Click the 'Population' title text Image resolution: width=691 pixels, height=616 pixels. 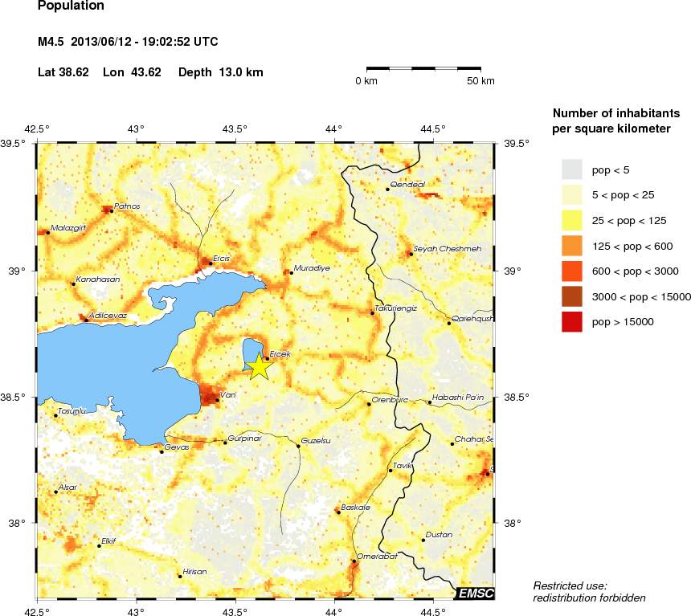(71, 6)
